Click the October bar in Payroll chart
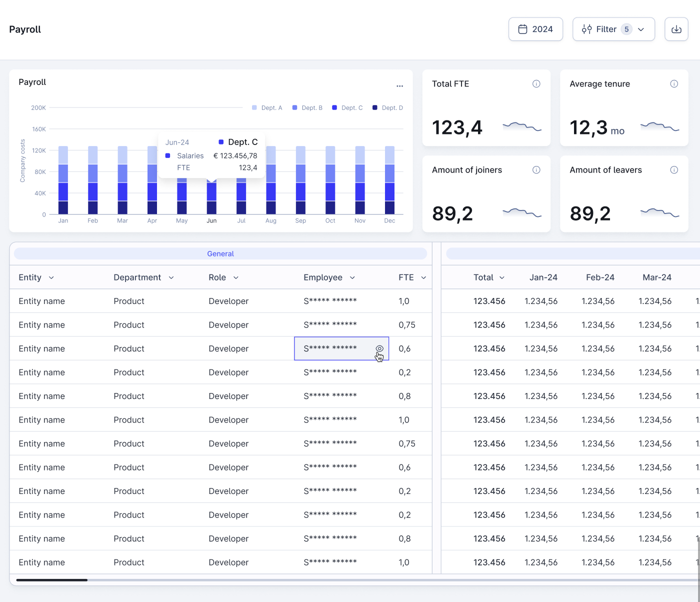 pos(330,180)
